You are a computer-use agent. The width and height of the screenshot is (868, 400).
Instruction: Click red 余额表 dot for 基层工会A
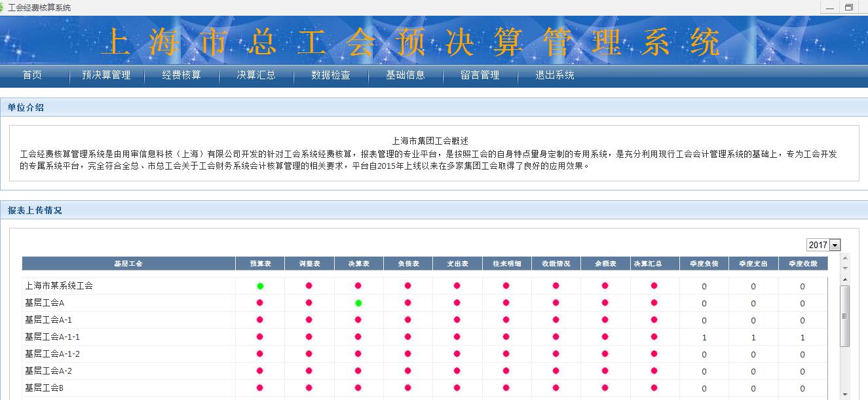605,303
